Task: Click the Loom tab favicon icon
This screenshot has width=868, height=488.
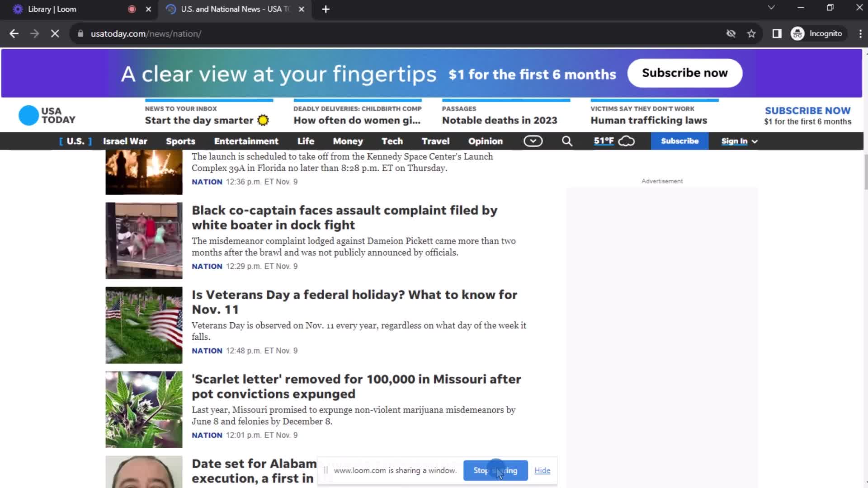Action: point(17,9)
